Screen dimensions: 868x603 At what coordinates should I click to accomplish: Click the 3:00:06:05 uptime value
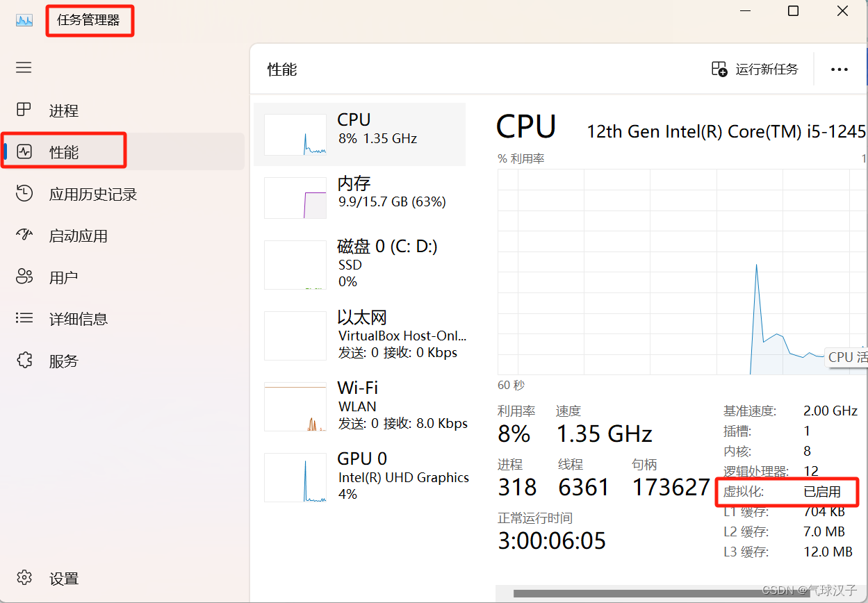tap(552, 540)
